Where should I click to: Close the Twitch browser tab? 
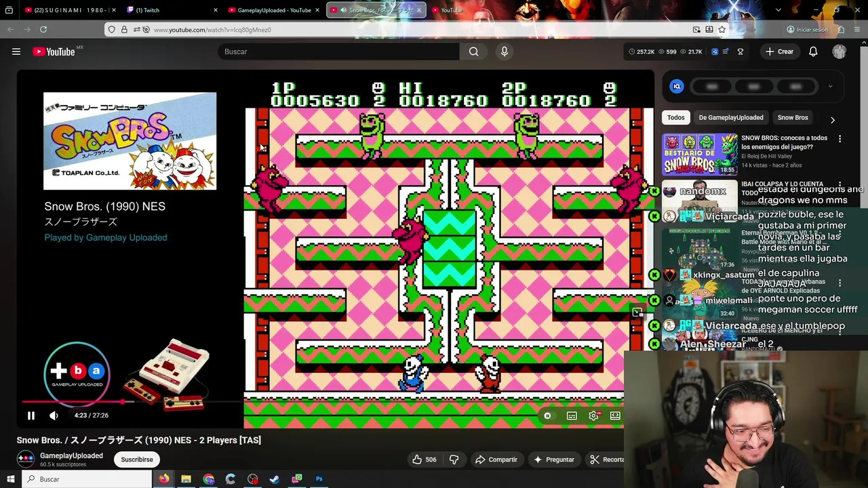tap(216, 10)
